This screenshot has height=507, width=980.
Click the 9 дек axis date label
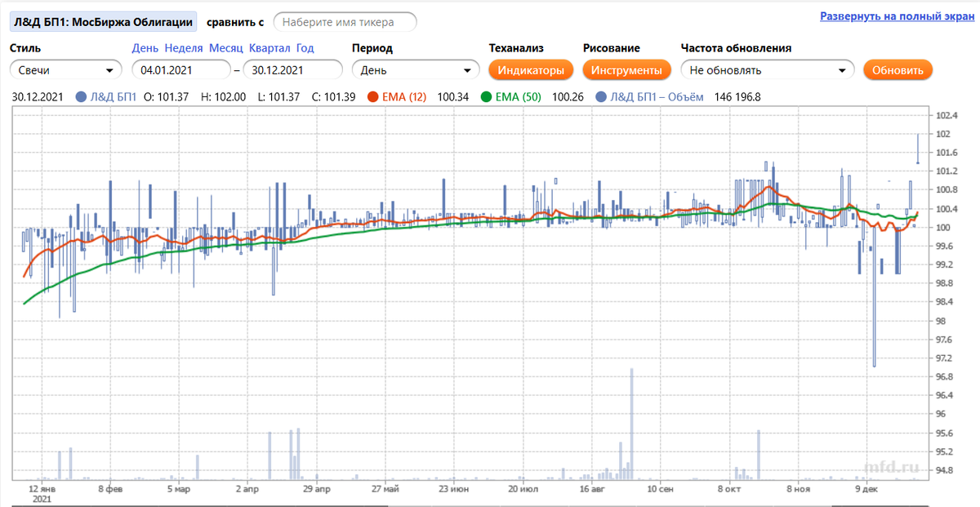coord(866,489)
